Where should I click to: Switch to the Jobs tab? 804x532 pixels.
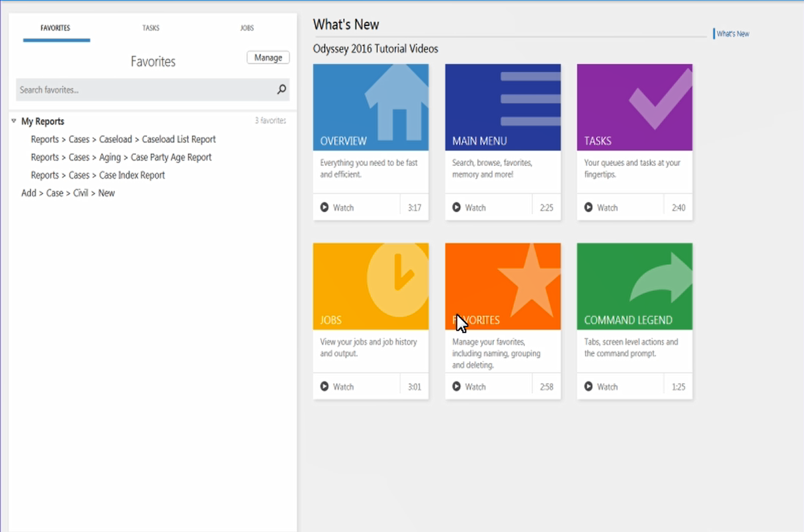[247, 28]
